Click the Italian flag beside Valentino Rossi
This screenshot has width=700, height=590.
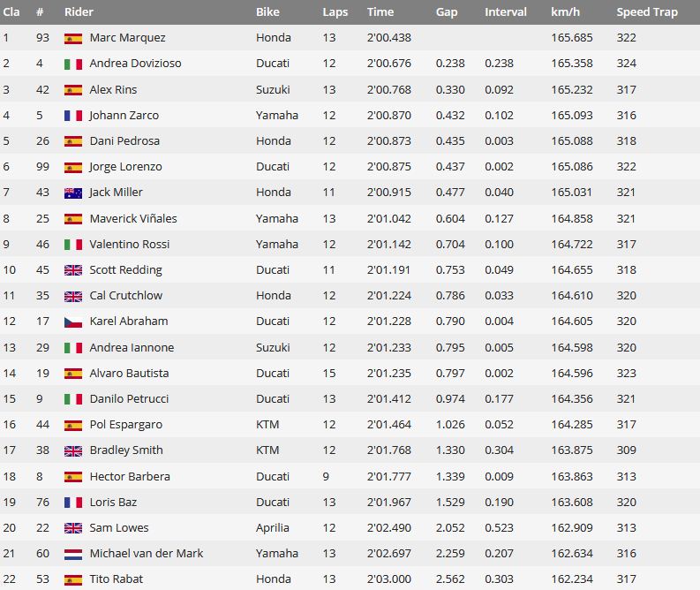73,245
